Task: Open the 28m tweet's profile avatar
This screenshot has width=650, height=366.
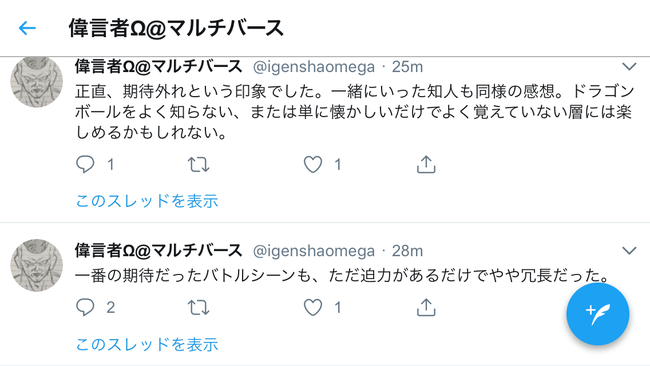Action: (x=36, y=265)
